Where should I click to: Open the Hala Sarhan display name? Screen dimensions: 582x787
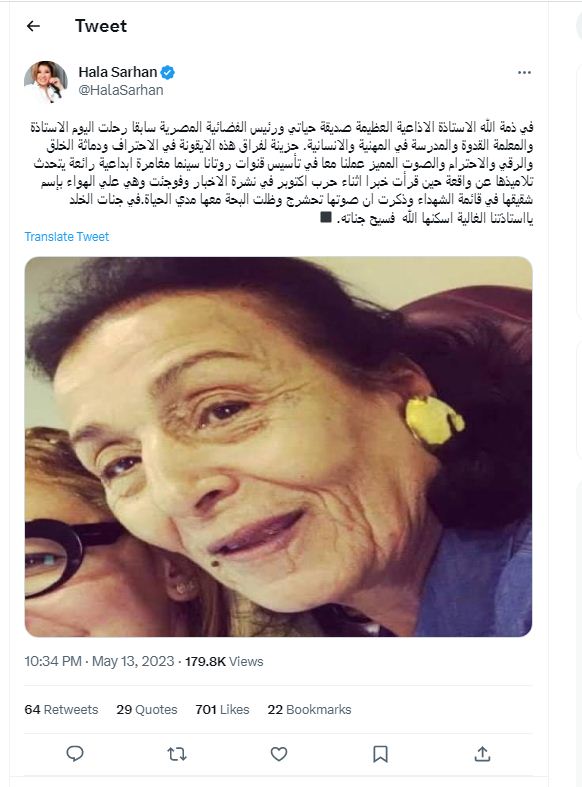point(118,72)
